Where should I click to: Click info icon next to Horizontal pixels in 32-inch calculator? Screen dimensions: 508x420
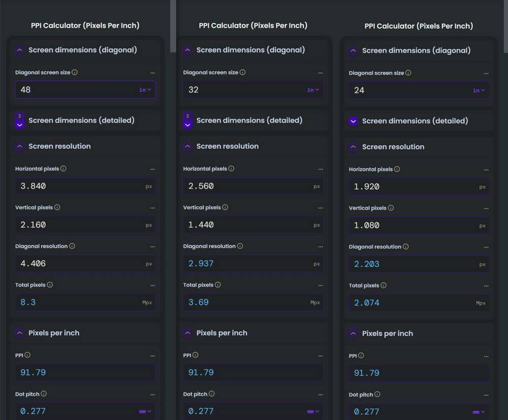[x=231, y=169]
